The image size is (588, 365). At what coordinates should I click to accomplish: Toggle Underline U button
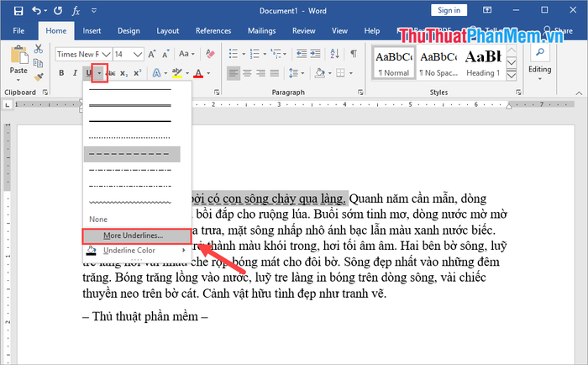[88, 73]
